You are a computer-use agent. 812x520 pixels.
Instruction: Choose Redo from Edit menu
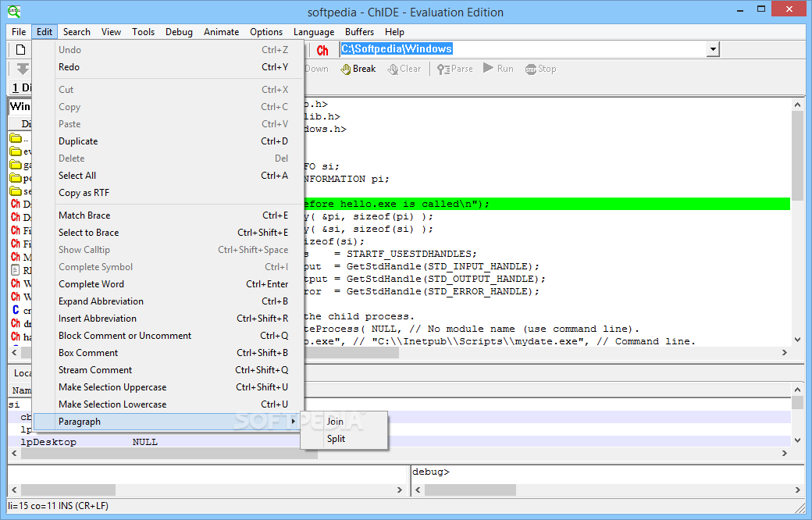(169, 67)
